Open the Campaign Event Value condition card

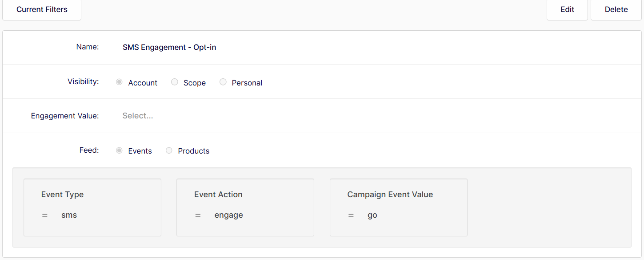pos(399,207)
